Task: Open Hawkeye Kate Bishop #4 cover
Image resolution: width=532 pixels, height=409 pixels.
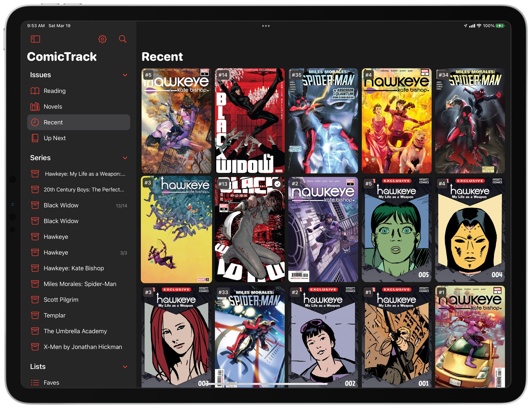Action: (x=397, y=121)
